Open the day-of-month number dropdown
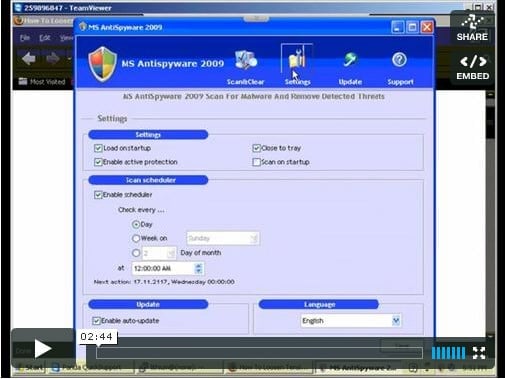 pyautogui.click(x=159, y=253)
